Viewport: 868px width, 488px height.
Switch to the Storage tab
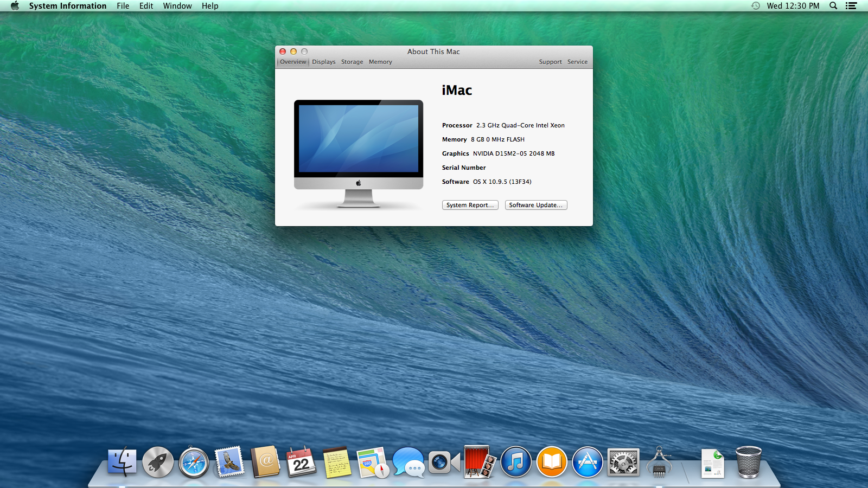(352, 62)
